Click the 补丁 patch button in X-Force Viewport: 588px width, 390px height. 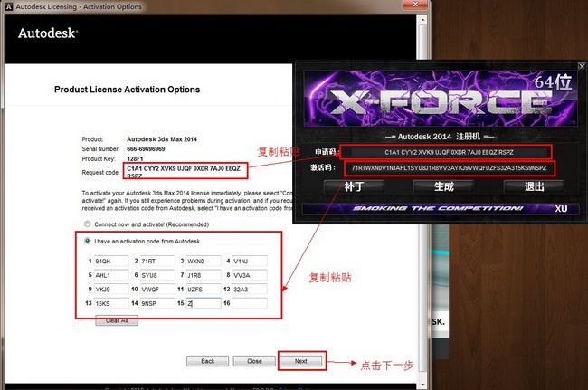click(x=354, y=186)
